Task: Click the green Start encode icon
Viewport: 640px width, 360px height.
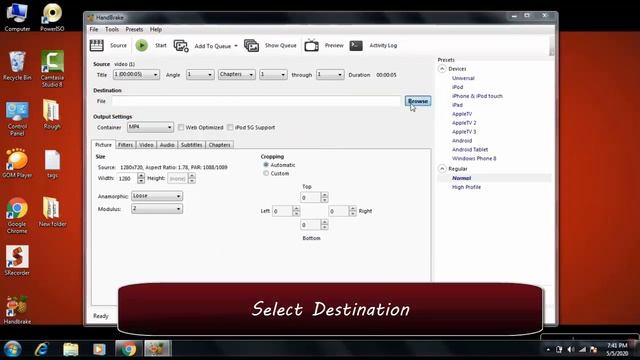Action: 142,45
